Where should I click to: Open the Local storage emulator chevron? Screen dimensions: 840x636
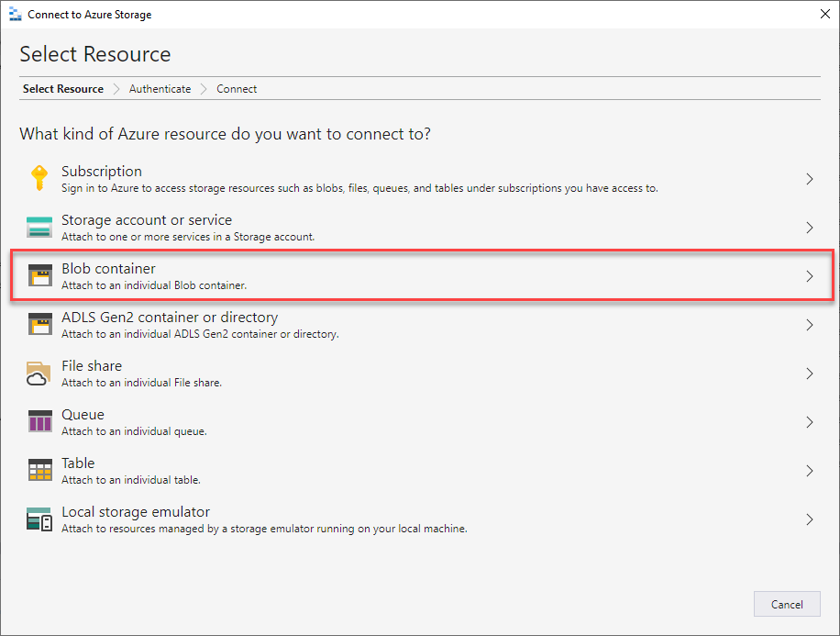coord(810,519)
